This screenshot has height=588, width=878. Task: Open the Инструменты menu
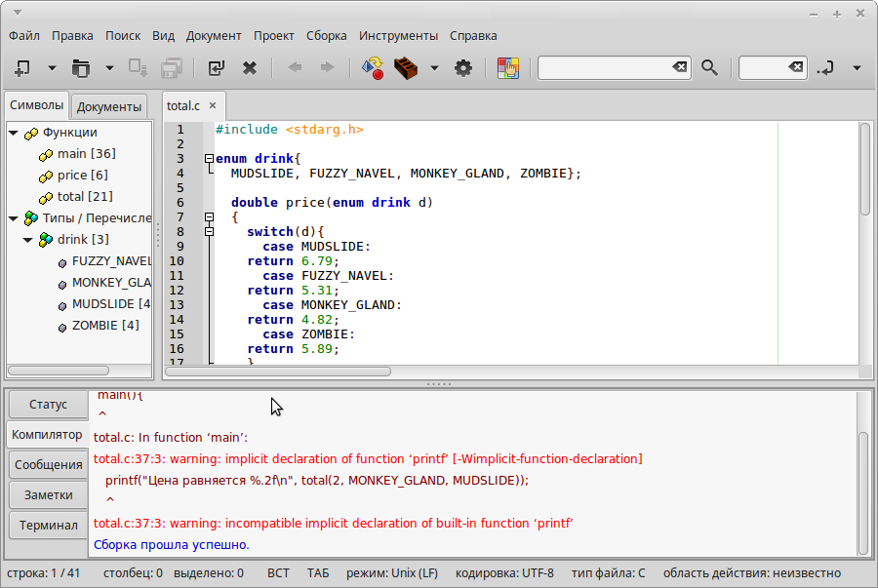(398, 36)
